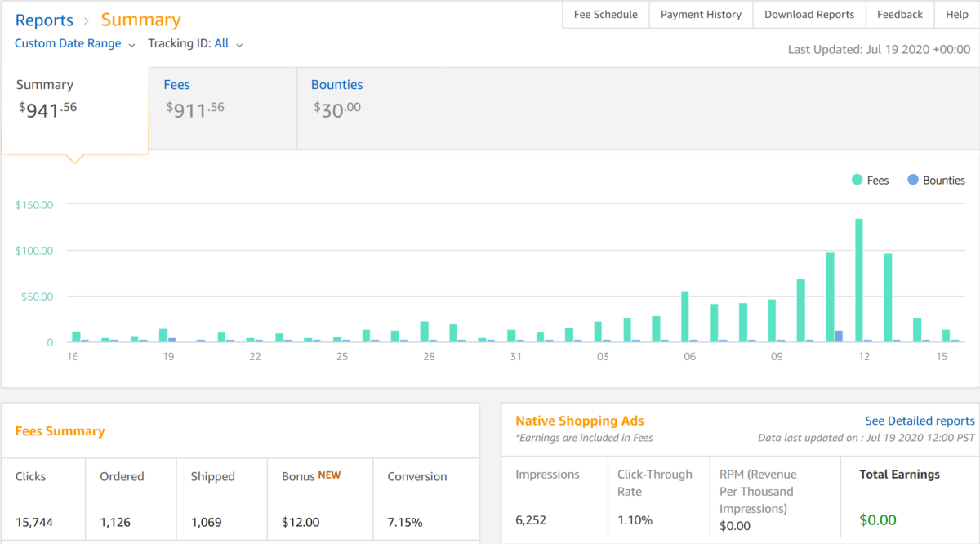Image resolution: width=980 pixels, height=544 pixels.
Task: Click the Reports breadcrumb link
Action: 44,20
